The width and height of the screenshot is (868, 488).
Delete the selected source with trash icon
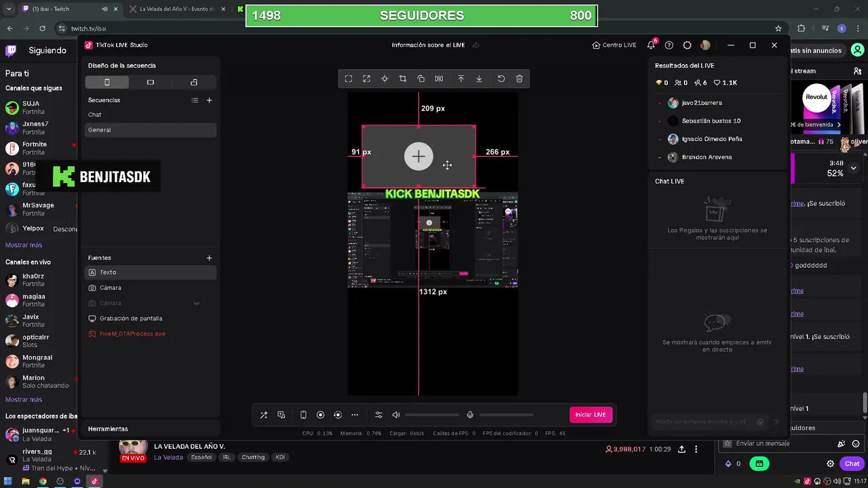pos(519,79)
